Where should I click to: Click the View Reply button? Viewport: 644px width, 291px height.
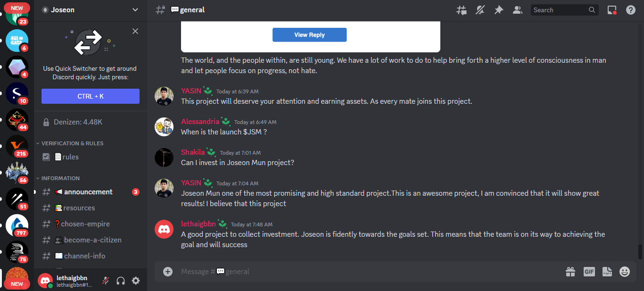click(x=309, y=35)
